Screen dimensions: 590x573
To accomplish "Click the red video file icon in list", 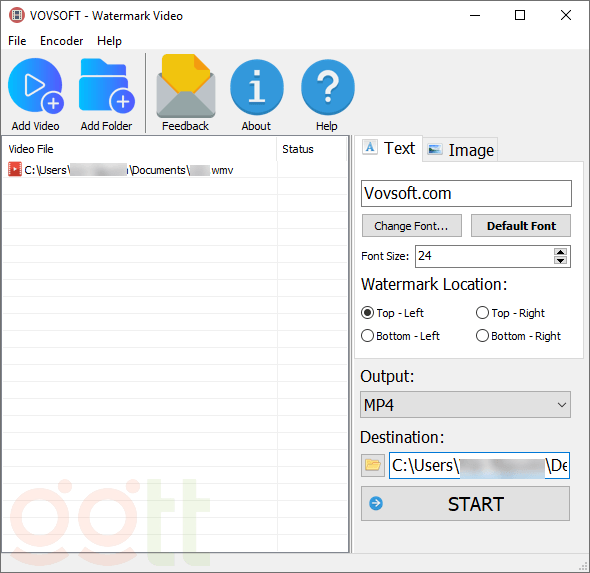I will point(15,169).
